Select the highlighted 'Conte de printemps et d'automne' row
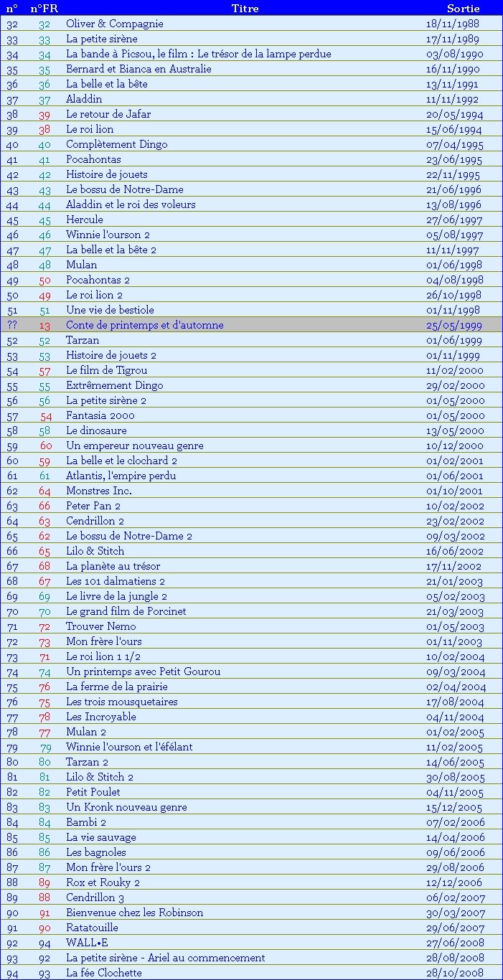Viewport: 503px width, 980px height. tap(251, 325)
